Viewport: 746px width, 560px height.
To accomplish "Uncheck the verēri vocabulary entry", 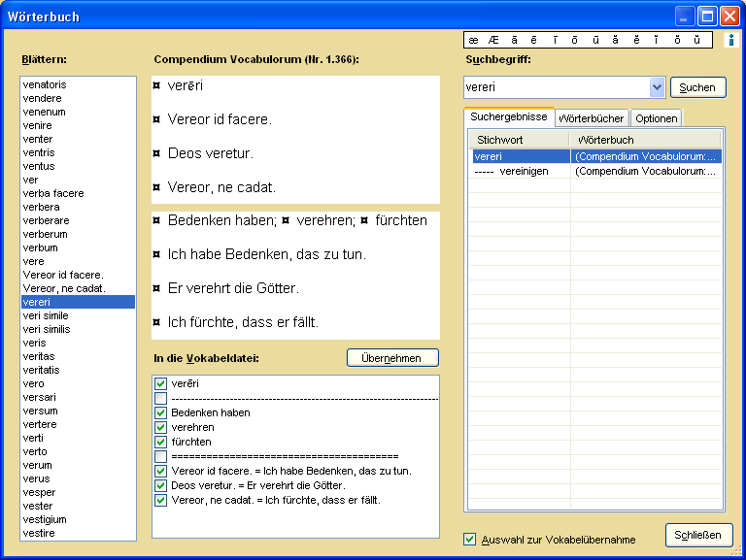I will tap(161, 383).
